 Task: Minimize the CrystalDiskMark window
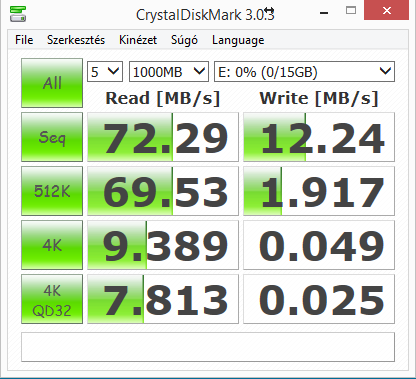click(324, 12)
